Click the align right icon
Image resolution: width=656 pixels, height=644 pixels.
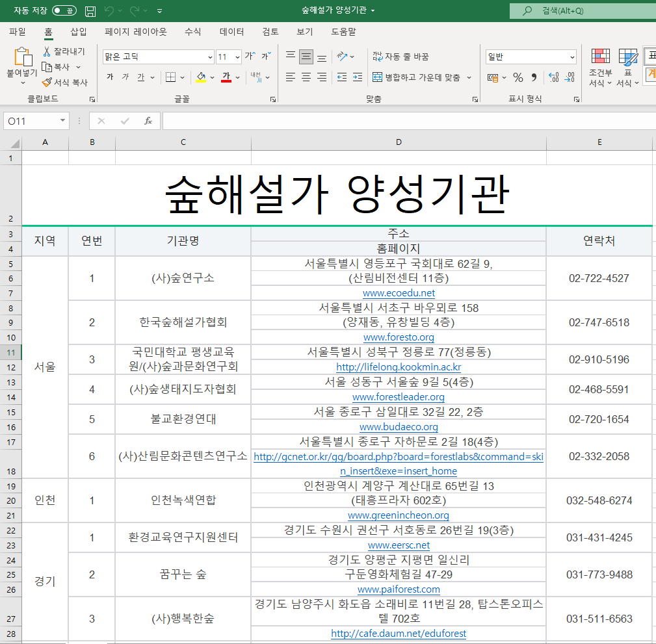tap(322, 77)
